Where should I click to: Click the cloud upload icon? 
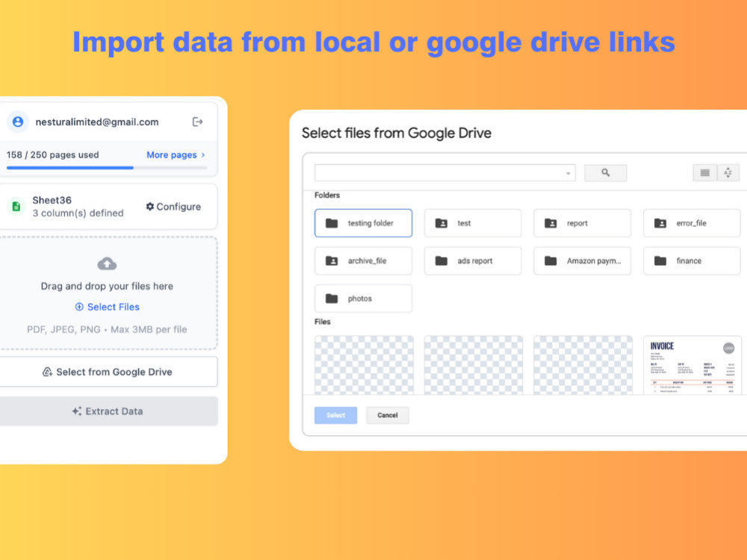pyautogui.click(x=107, y=264)
